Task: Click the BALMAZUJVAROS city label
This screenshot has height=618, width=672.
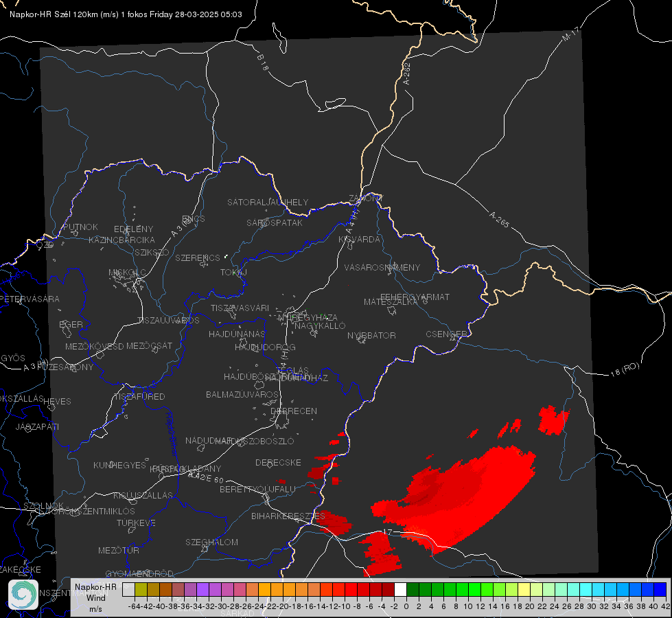Action: tap(242, 394)
